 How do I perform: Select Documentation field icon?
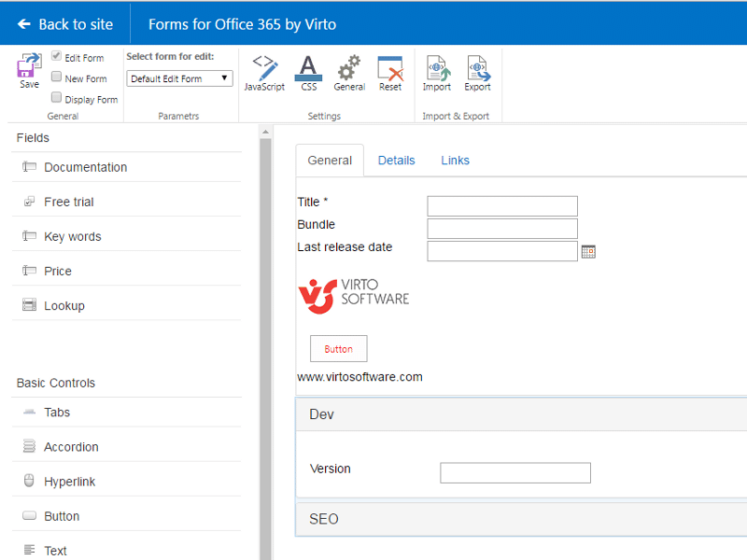coord(29,167)
